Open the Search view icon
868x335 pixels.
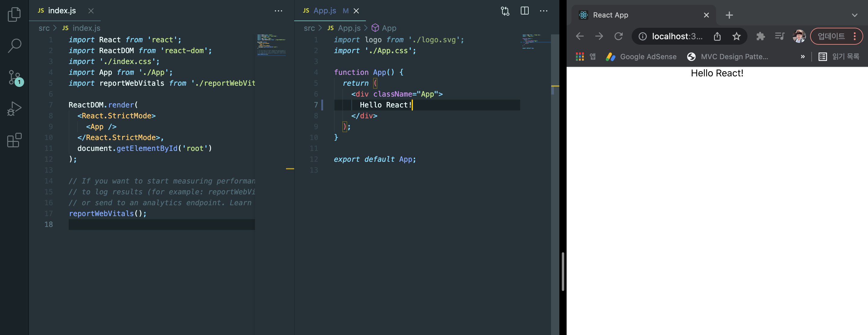pyautogui.click(x=14, y=46)
